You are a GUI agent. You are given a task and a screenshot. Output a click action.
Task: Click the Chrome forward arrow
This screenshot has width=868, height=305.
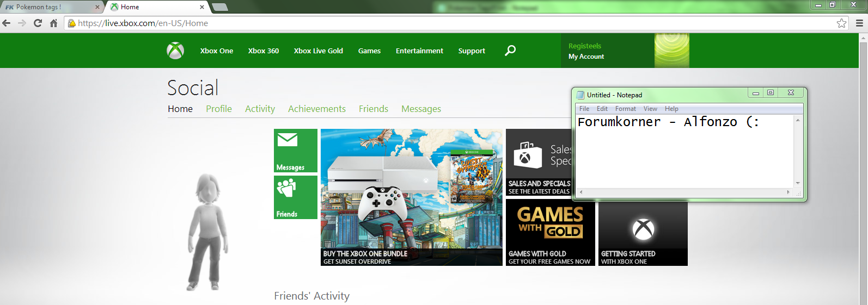point(22,23)
